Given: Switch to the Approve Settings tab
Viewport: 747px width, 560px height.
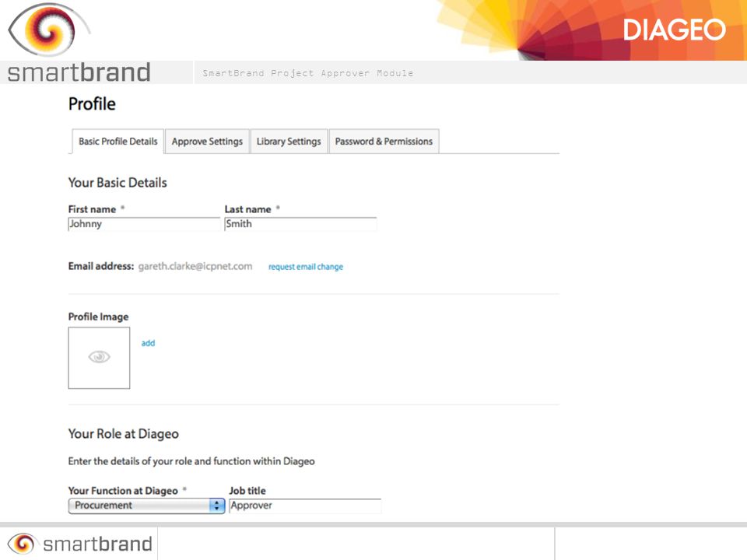Looking at the screenshot, I should [x=207, y=142].
